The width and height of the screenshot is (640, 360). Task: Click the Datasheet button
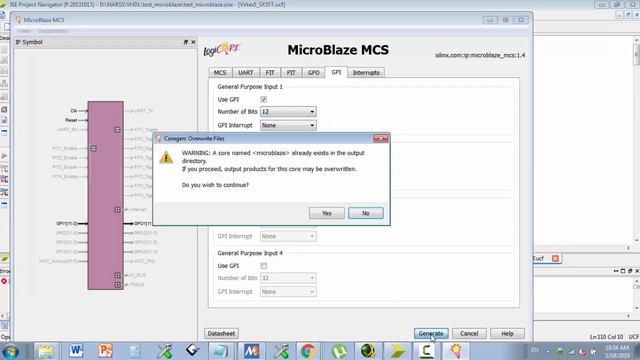[221, 333]
